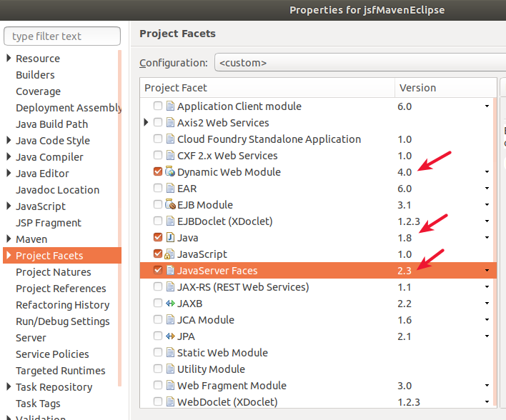506x420 pixels.
Task: Click the JPA facet arrows icon
Action: click(170, 336)
